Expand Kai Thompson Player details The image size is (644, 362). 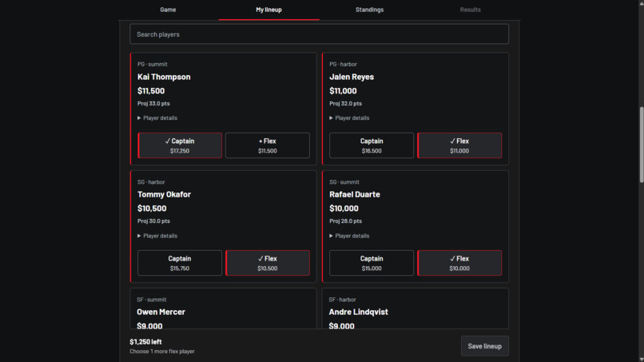[157, 118]
